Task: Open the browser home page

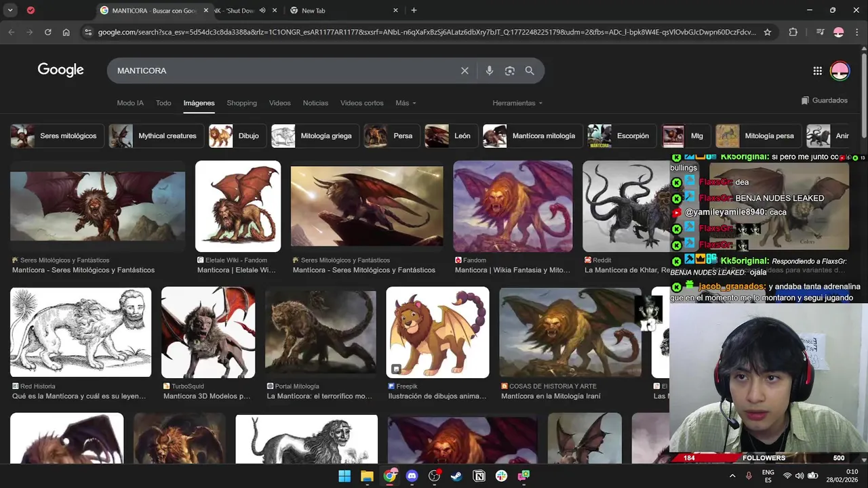Action: click(x=66, y=32)
